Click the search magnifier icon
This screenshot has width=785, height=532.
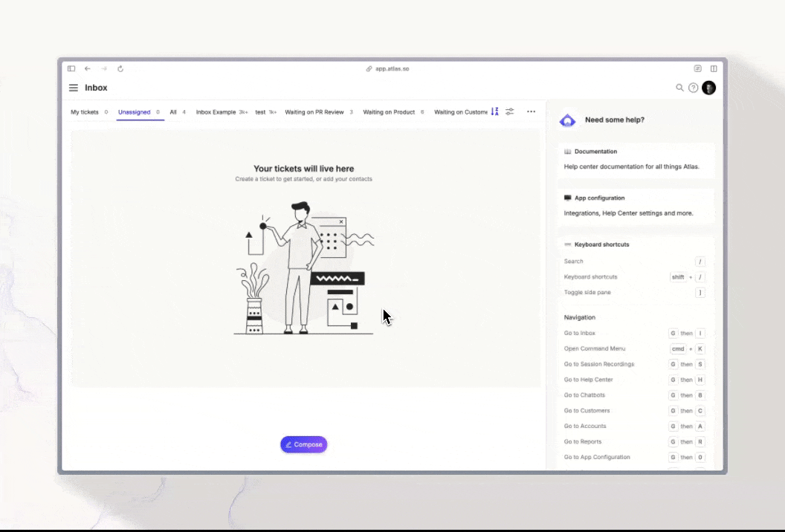pos(679,88)
